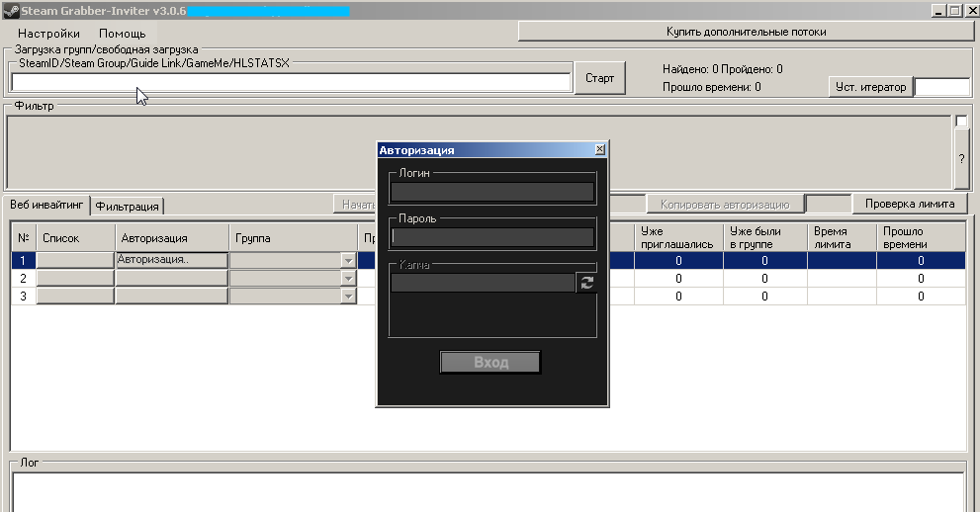
Task: Toggle the checkbox beside the Фильтр panel
Action: pos(961,122)
